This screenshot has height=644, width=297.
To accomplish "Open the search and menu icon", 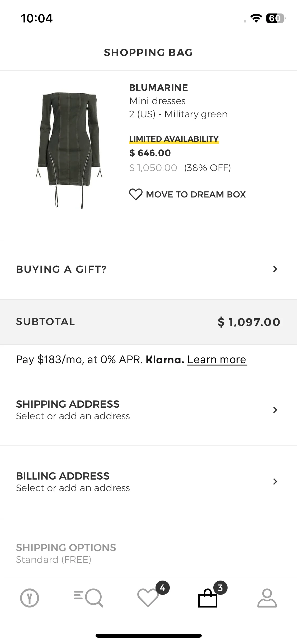I will (88, 598).
